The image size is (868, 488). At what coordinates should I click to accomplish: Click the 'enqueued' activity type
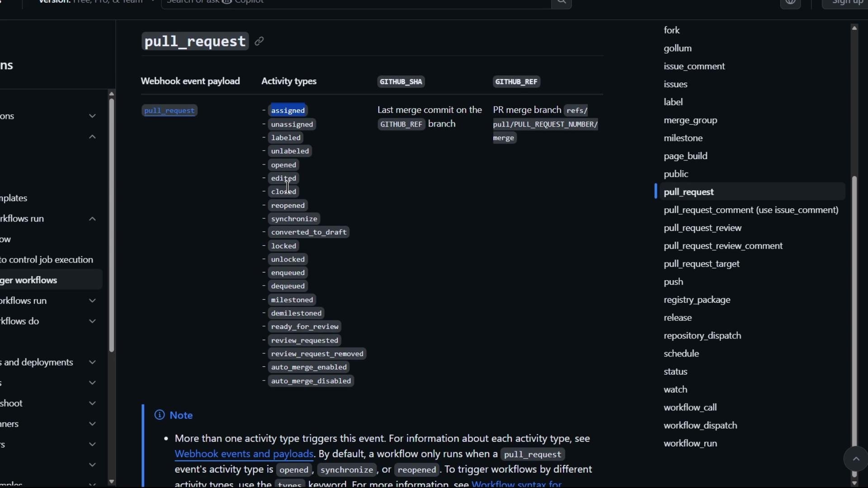tap(288, 273)
